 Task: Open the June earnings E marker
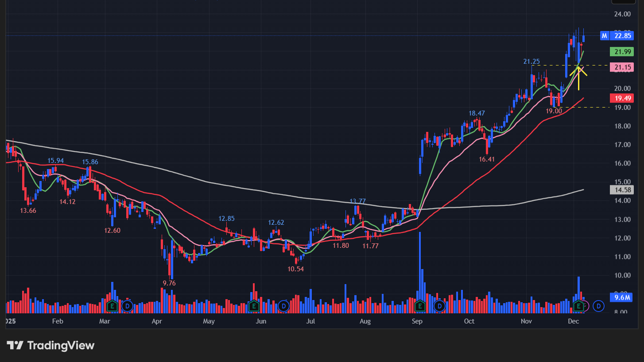click(254, 306)
